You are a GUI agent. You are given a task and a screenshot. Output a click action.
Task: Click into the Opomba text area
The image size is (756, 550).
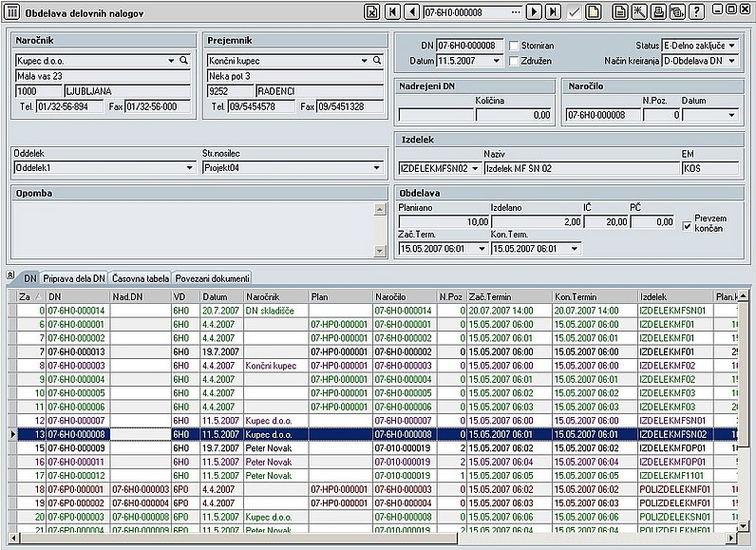click(x=191, y=229)
